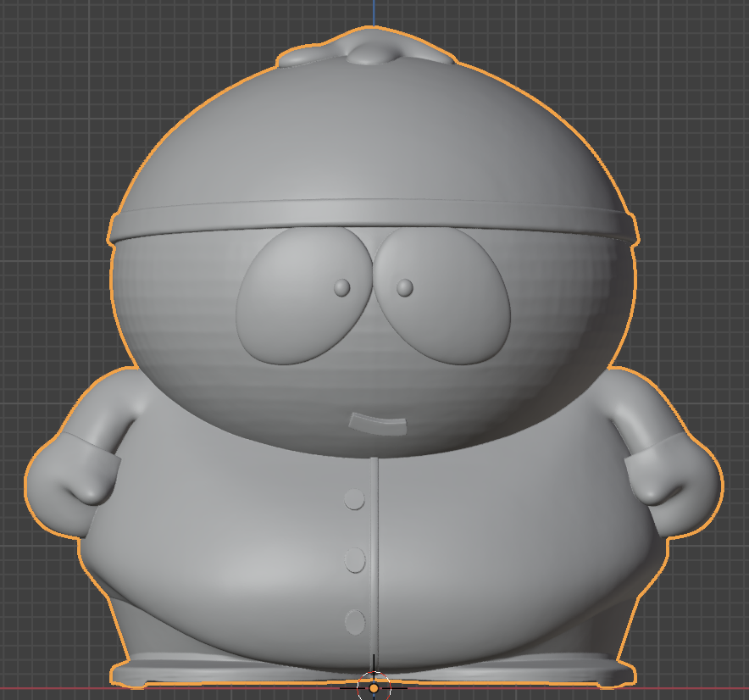Click the mouth on the character model
Viewport: 749px width, 700px height.
click(377, 425)
